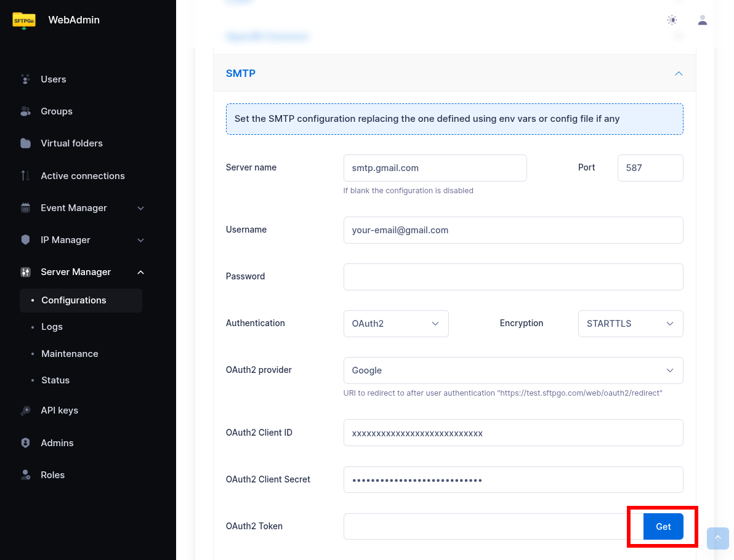Click the API keys key icon
Screen dimensions: 734x560
(25, 410)
